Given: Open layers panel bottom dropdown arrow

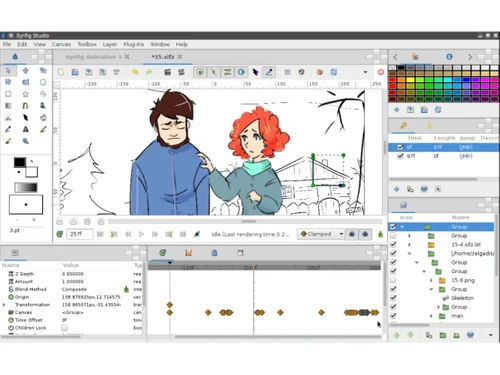Looking at the screenshot, I should [x=491, y=335].
